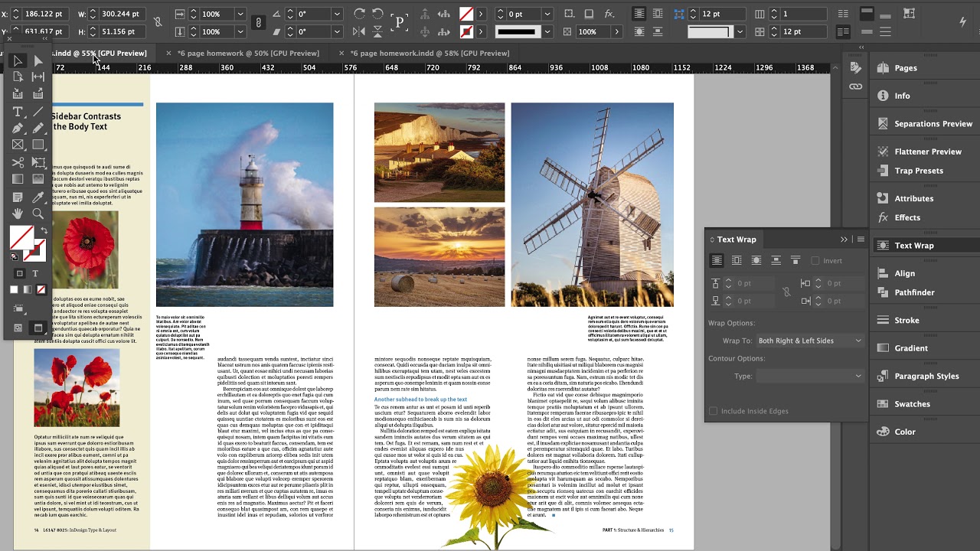Select the Selection tool in the toolbox
Image resolution: width=980 pixels, height=551 pixels.
coord(18,60)
